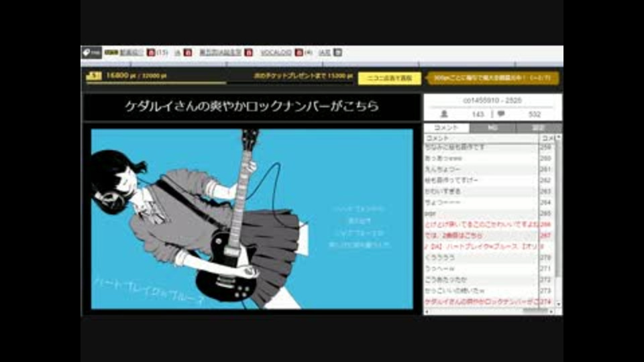Click comment list scroll-up arrow
Viewport: 644px width, 362px height.
[558, 137]
